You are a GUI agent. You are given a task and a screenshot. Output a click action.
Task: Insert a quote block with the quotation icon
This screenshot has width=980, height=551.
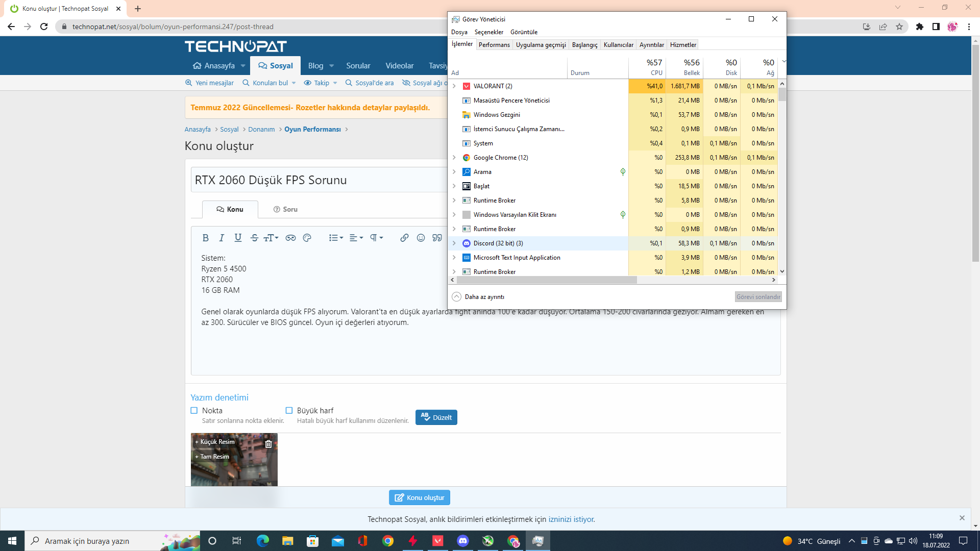point(437,238)
